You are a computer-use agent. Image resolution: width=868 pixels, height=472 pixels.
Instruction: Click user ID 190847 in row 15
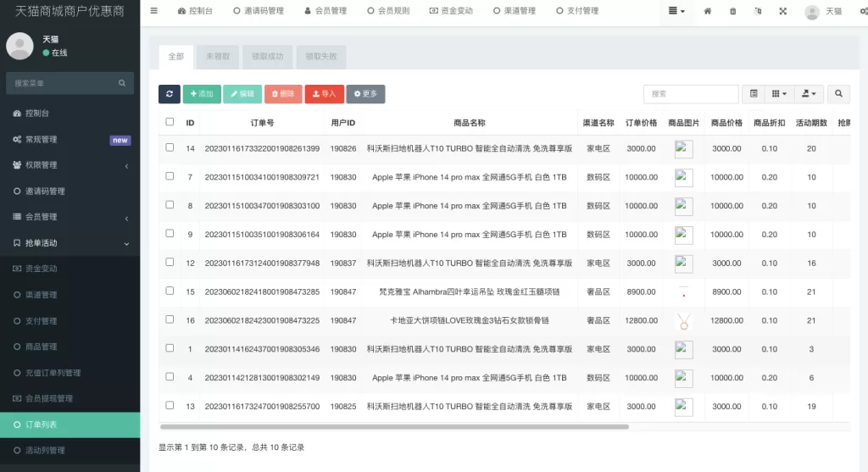coord(343,292)
